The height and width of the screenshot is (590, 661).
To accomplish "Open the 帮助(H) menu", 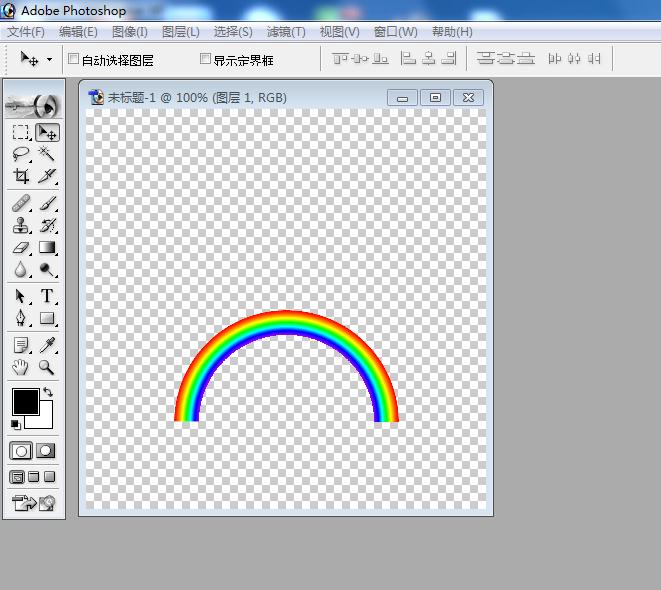I will (452, 32).
